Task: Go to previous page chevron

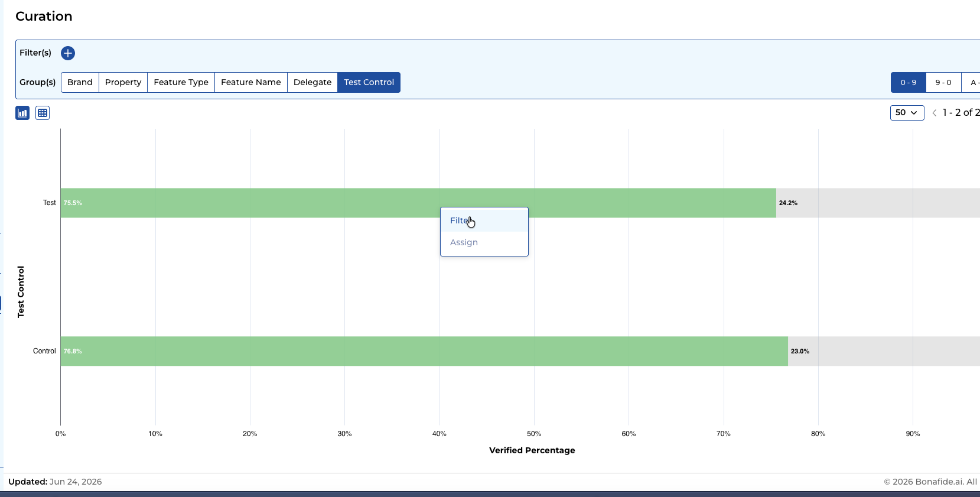Action: (935, 113)
